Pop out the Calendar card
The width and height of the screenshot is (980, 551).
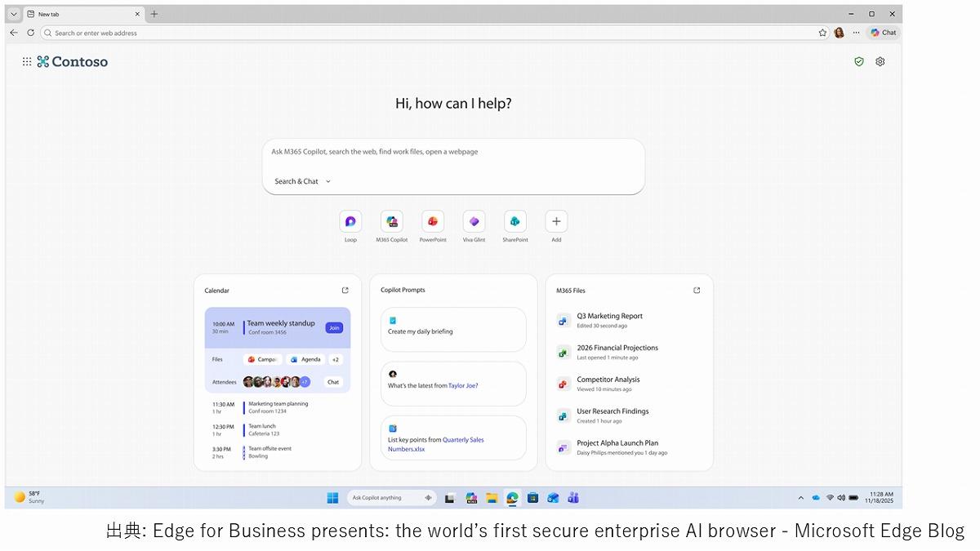(345, 290)
